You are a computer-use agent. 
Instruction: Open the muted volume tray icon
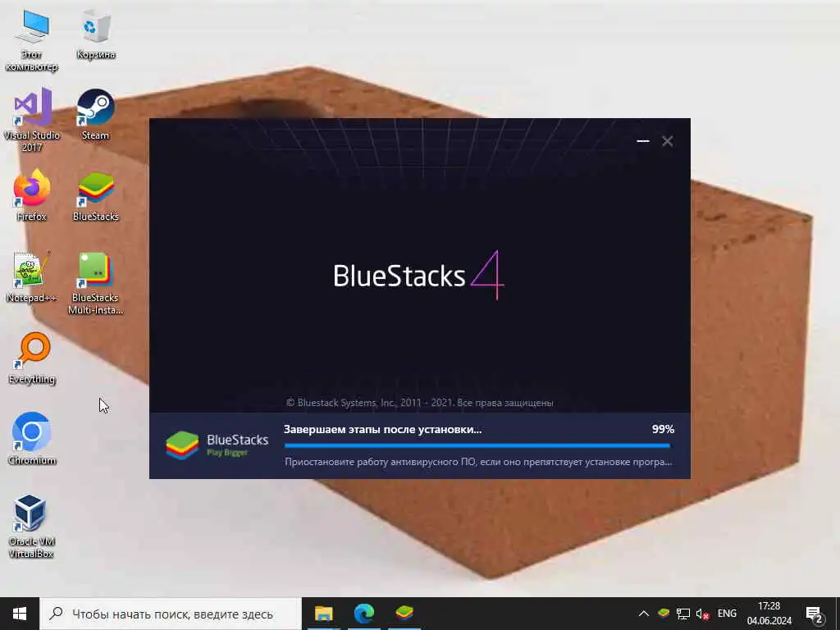pyautogui.click(x=702, y=614)
